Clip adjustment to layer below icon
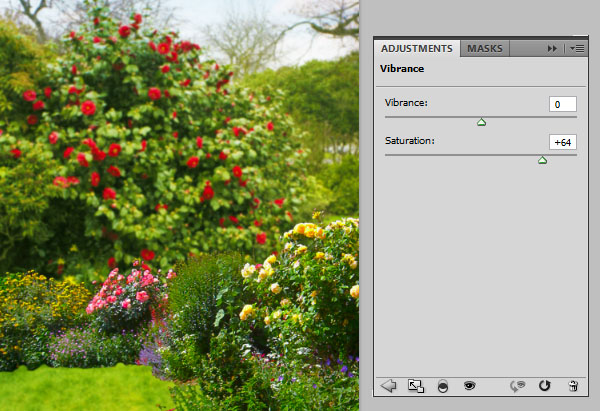This screenshot has height=411, width=600. (x=443, y=386)
